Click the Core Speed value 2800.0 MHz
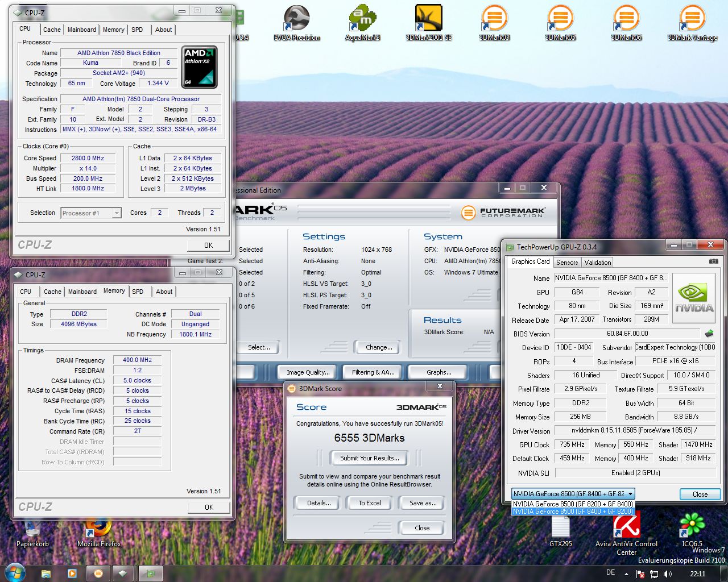Screen dimensions: 728x582 (88, 158)
